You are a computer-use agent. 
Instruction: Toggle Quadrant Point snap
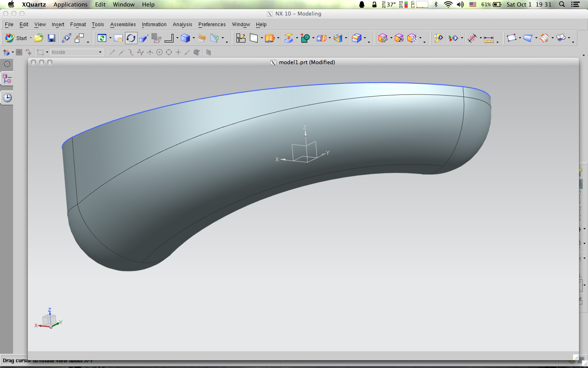(x=169, y=52)
